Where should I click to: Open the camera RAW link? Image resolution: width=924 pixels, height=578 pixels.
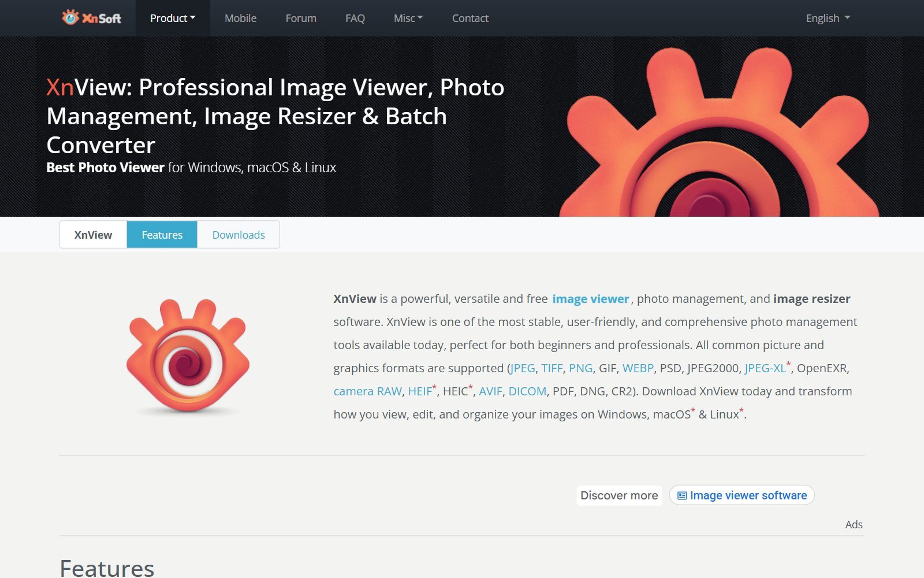[367, 391]
